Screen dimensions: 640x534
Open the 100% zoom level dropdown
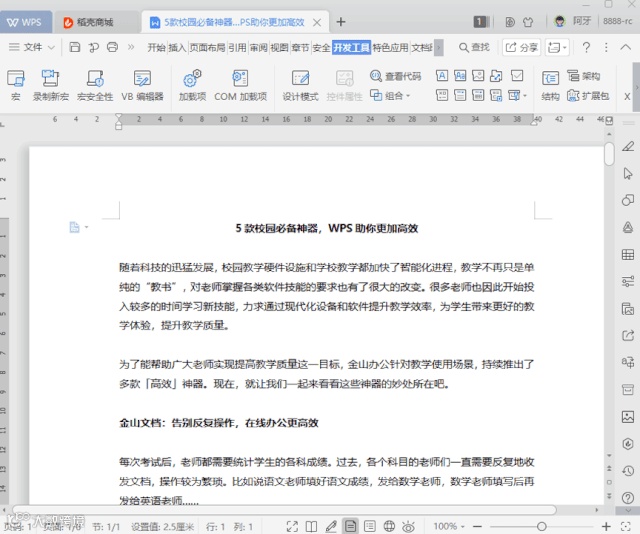tap(449, 526)
